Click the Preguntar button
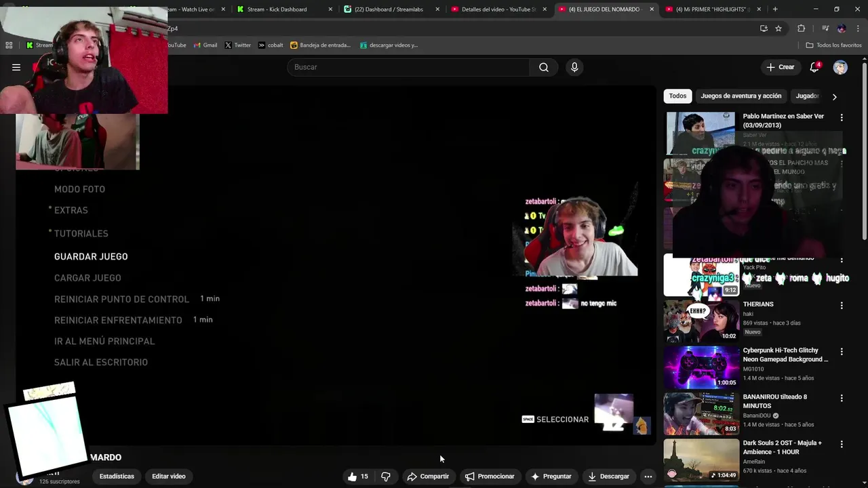This screenshot has width=868, height=488. pos(551,476)
